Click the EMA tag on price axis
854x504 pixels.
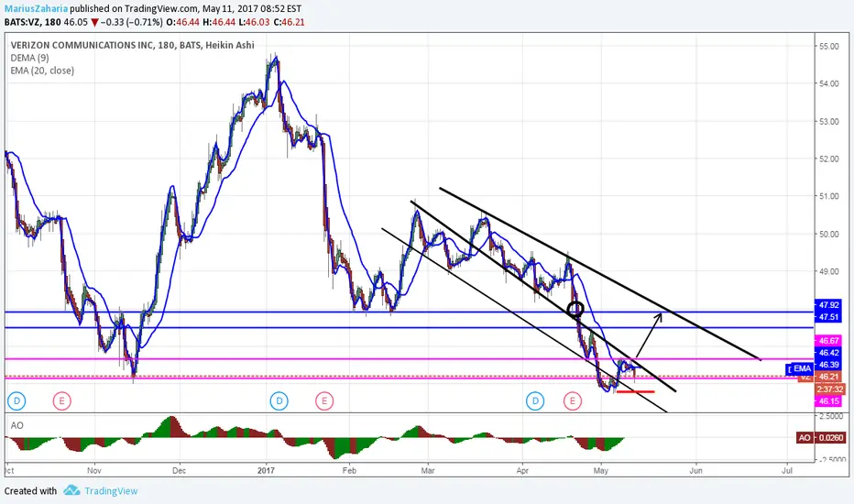(803, 369)
